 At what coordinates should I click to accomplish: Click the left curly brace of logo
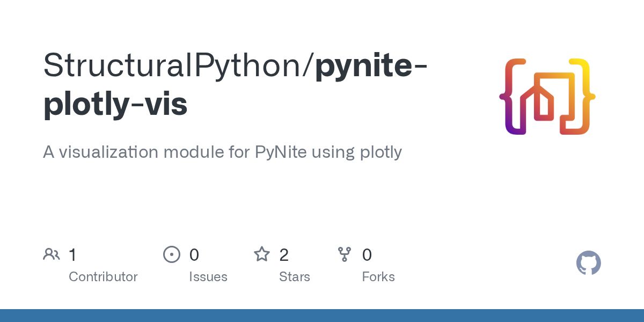click(510, 97)
